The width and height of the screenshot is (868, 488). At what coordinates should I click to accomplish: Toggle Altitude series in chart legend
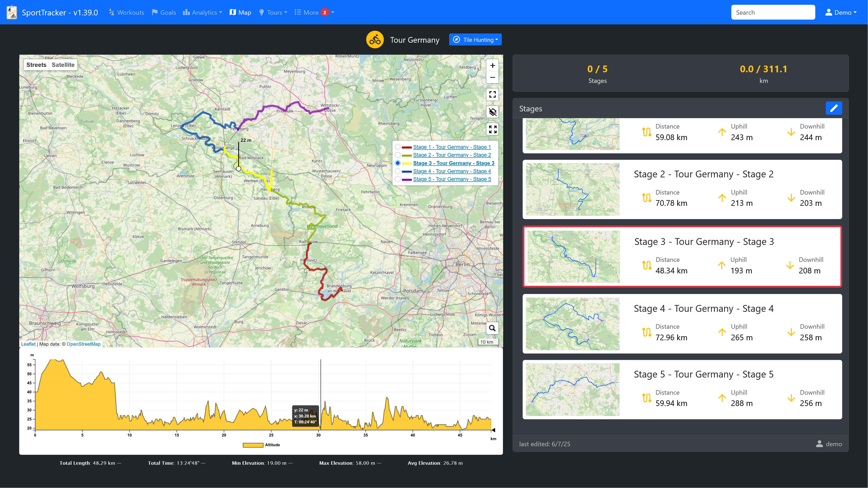coord(261,445)
